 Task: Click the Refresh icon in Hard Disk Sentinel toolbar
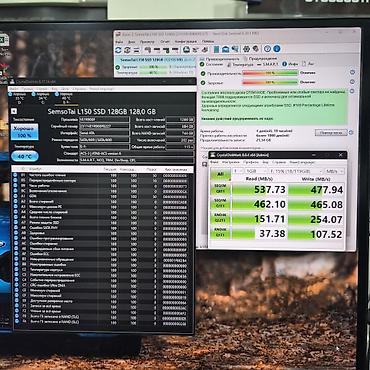coord(118,50)
